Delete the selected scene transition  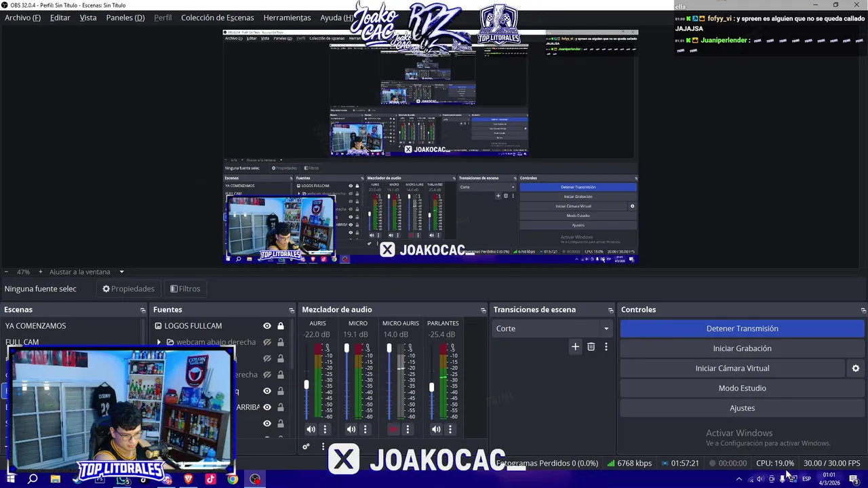(x=591, y=346)
